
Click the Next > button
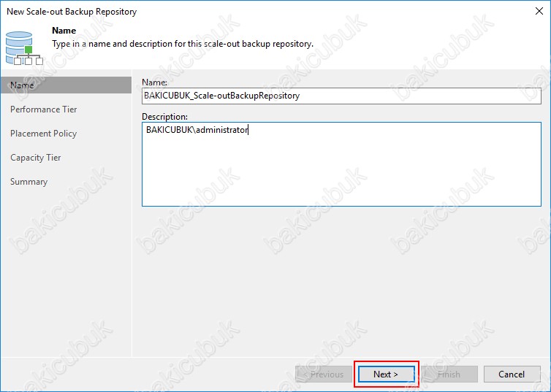(386, 374)
